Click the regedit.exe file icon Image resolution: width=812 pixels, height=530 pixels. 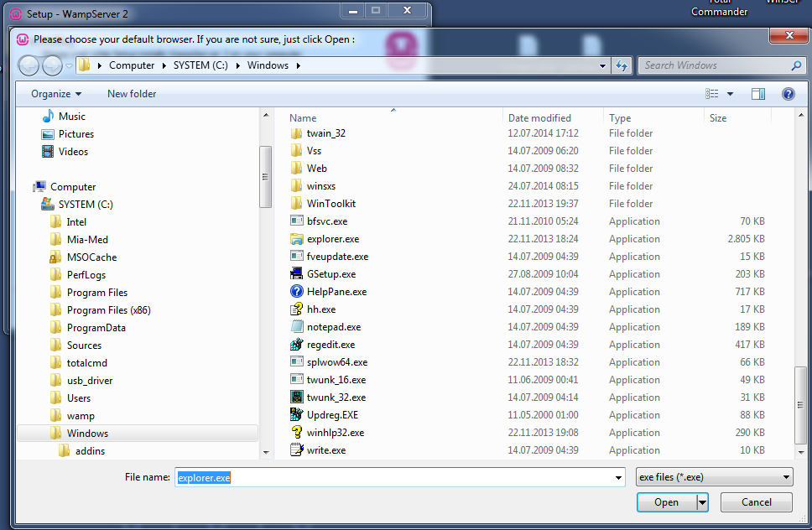[296, 345]
